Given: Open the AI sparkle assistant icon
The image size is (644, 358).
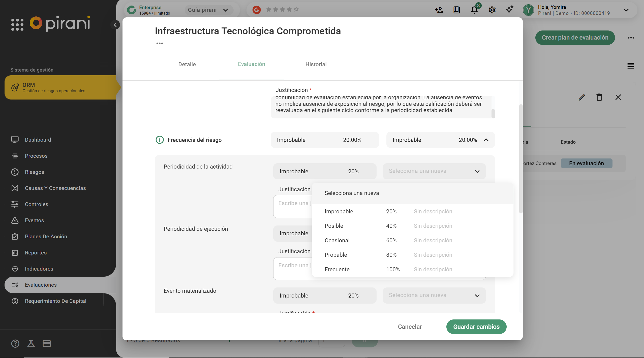Looking at the screenshot, I should click(510, 10).
